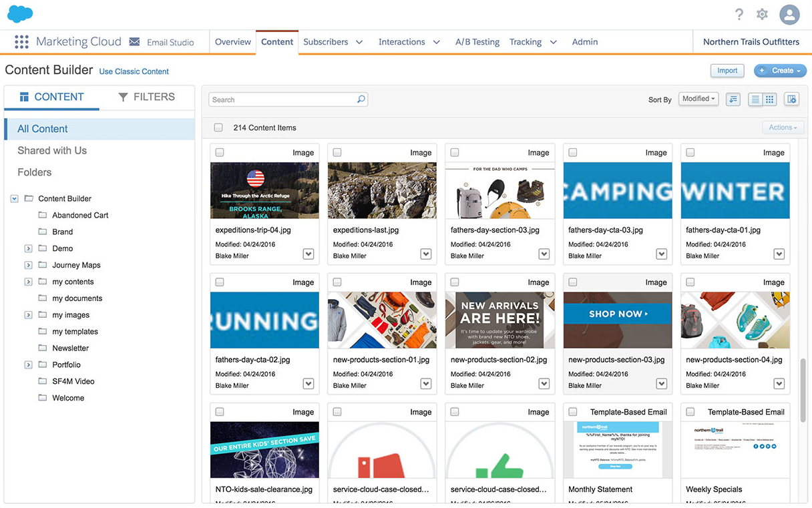This screenshot has height=508, width=812.
Task: Open the Sort By Modified dropdown
Action: 698,99
